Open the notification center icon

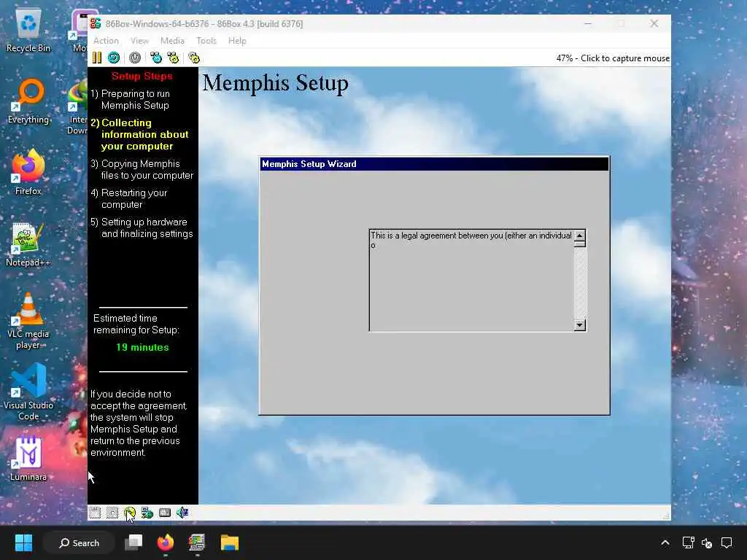click(727, 542)
